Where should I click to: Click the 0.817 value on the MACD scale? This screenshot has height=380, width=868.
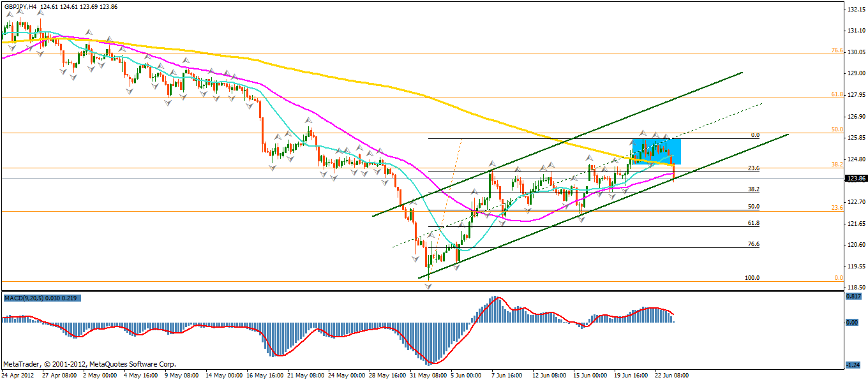852,296
